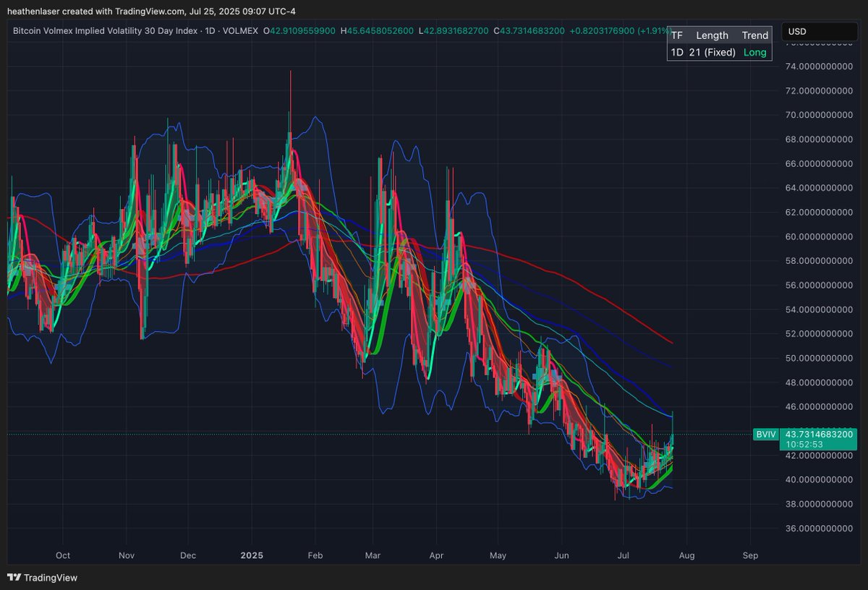
Task: Click the TF header in the trend table
Action: 676,35
